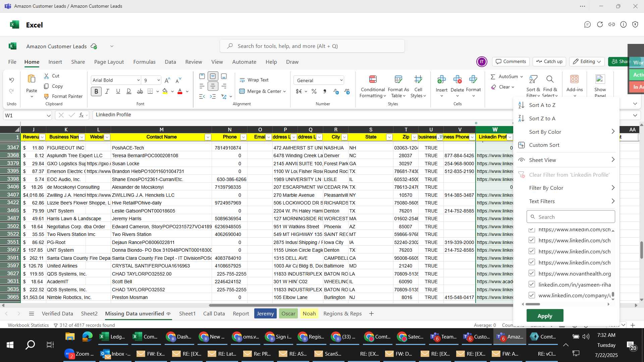644x362 pixels.
Task: Click Workbook Statistics in status bar
Action: point(28,325)
